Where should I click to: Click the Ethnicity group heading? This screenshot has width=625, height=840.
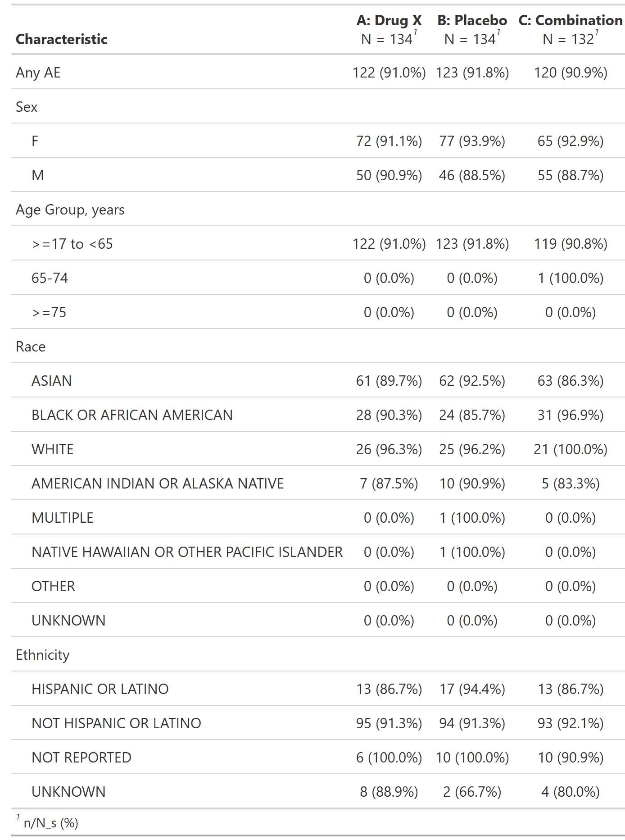pos(43,655)
